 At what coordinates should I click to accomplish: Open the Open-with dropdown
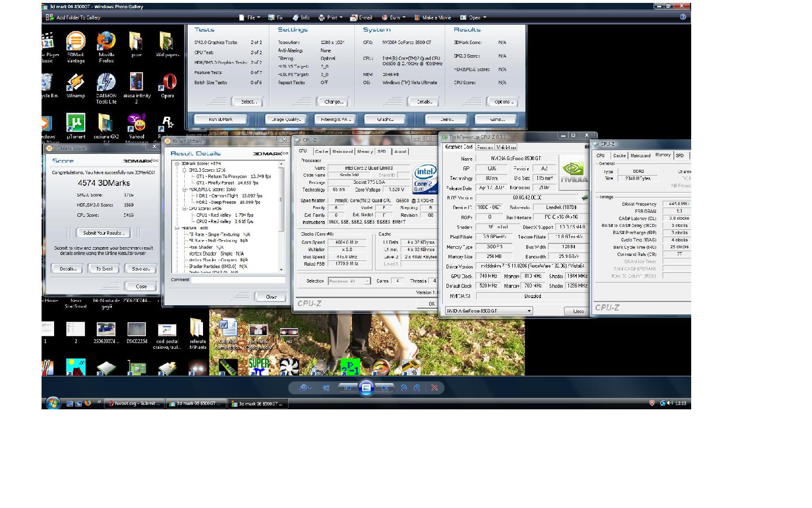[x=473, y=17]
